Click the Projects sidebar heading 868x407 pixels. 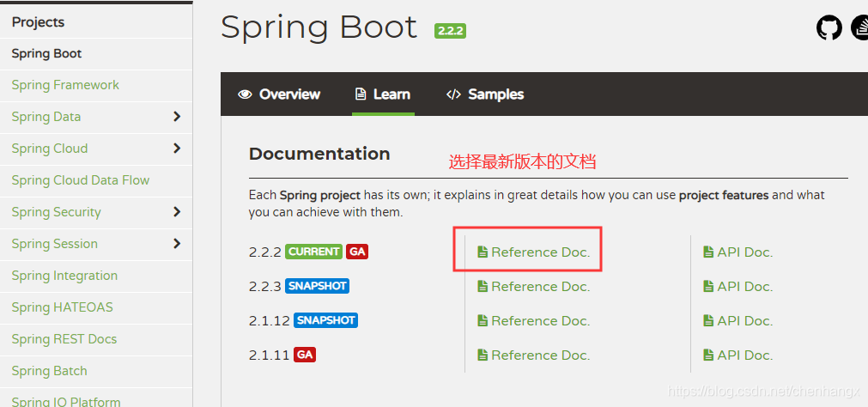(38, 22)
